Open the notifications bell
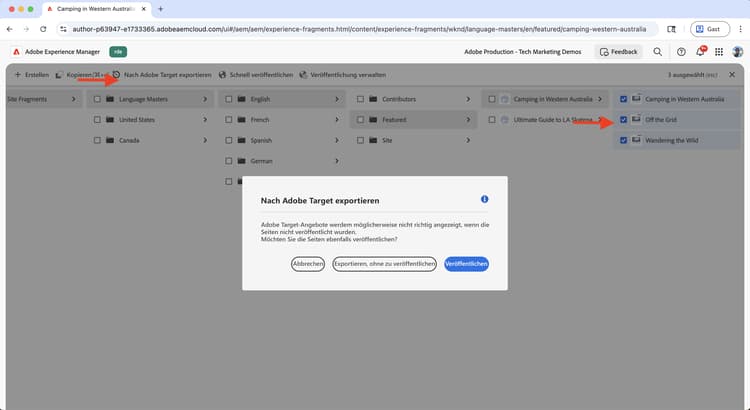The image size is (750, 410). (x=700, y=52)
